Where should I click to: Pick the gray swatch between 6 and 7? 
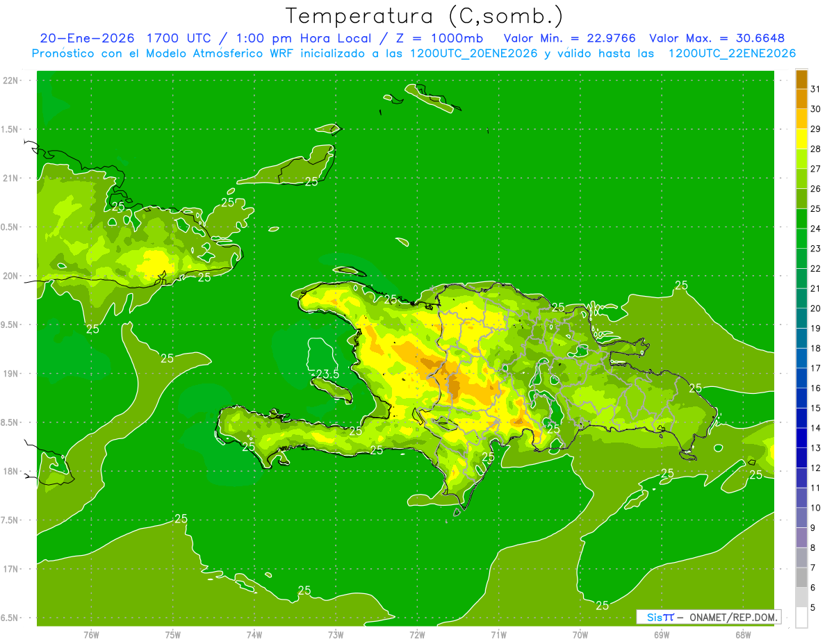(801, 578)
